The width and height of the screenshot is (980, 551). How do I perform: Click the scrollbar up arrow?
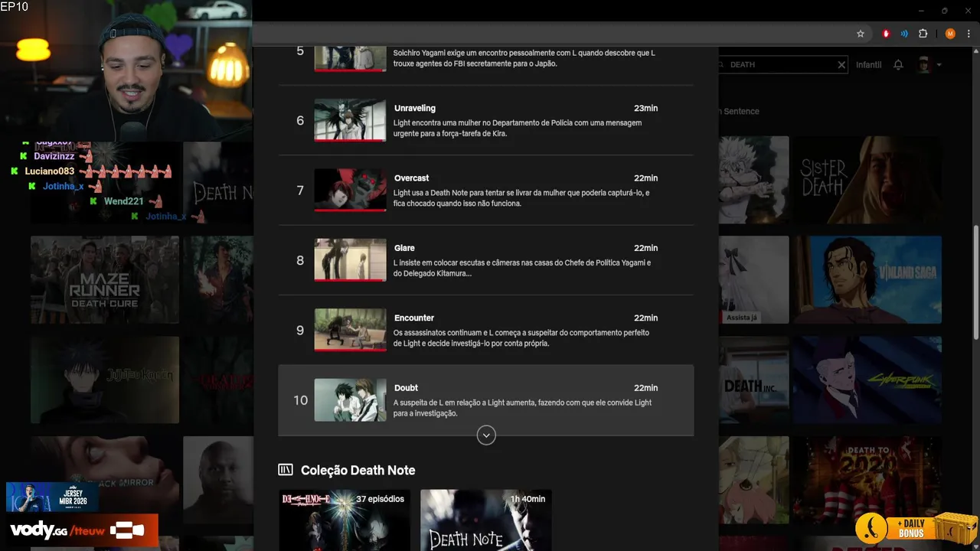click(975, 51)
